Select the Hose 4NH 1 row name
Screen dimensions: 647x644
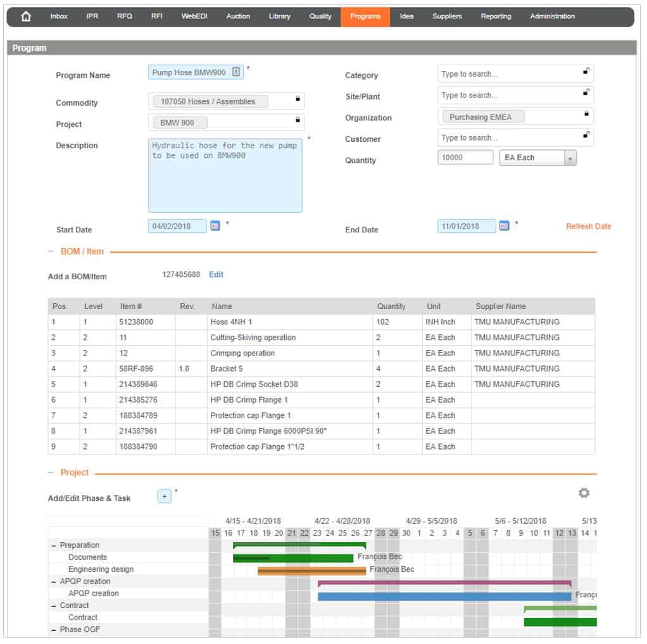pos(232,323)
